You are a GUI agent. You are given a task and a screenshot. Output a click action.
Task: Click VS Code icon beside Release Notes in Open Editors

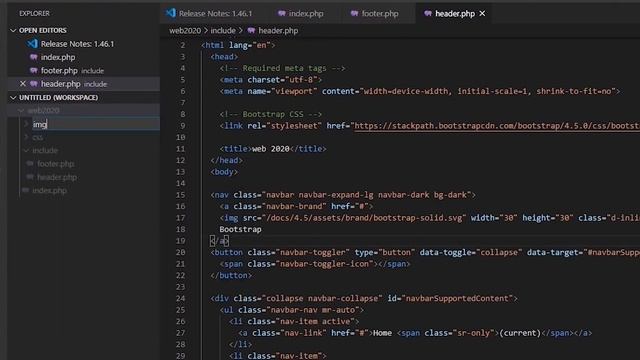[32, 44]
